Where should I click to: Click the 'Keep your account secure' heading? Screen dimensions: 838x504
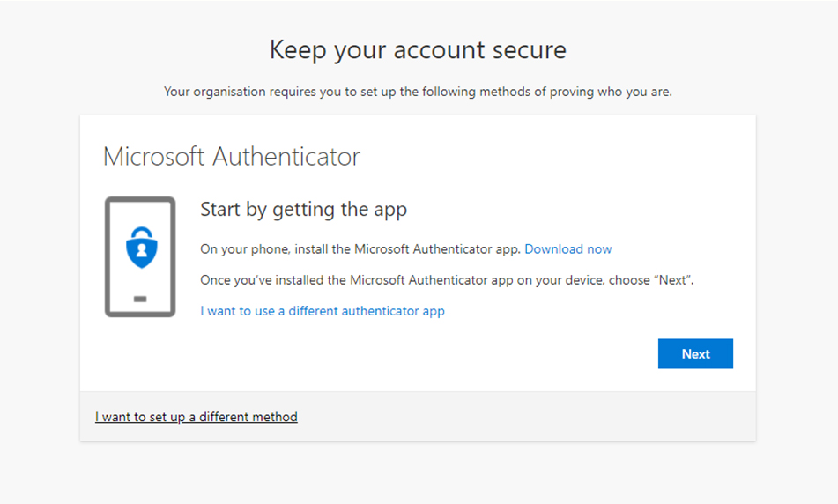(418, 49)
